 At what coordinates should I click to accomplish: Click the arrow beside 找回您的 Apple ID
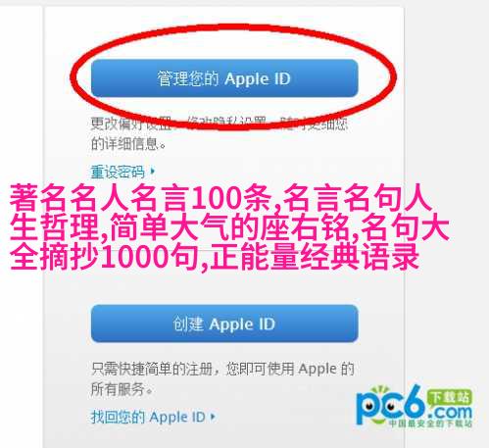tap(213, 417)
